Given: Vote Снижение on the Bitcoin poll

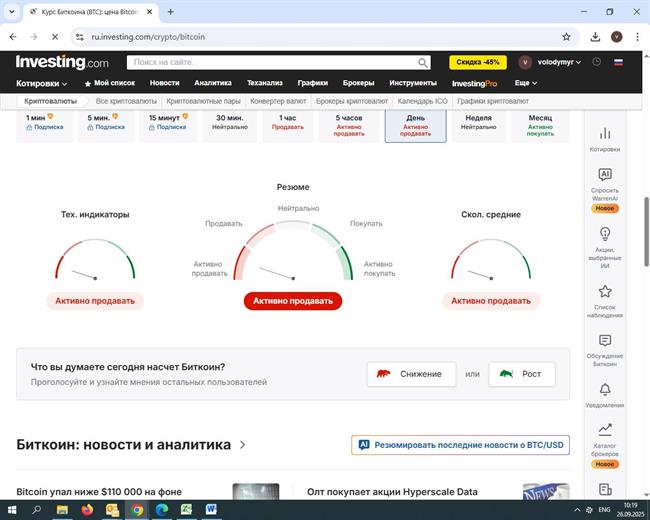Looking at the screenshot, I should tap(410, 374).
